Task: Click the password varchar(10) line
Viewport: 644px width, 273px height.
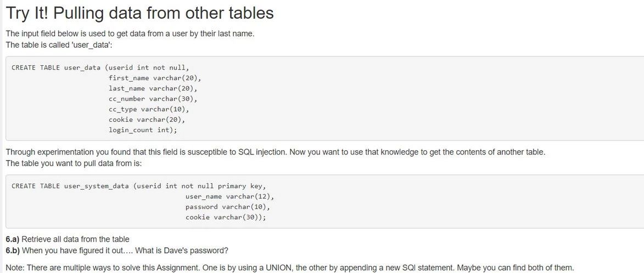Action: [227, 207]
